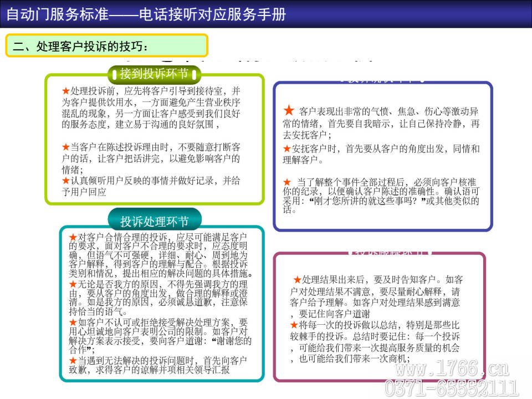Screen dimensions: 532x399
Task: Click the star bullet before 如客户不认可或拒绝接受
Action: pos(73,322)
